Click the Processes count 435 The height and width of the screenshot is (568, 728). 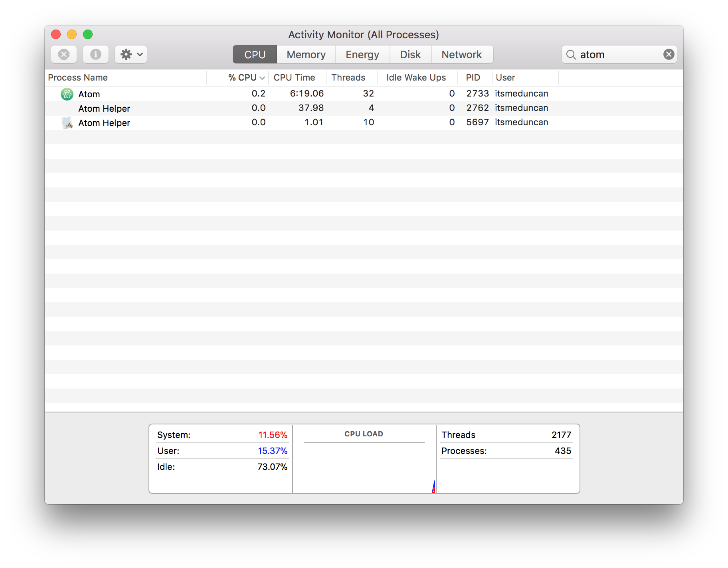(x=563, y=451)
